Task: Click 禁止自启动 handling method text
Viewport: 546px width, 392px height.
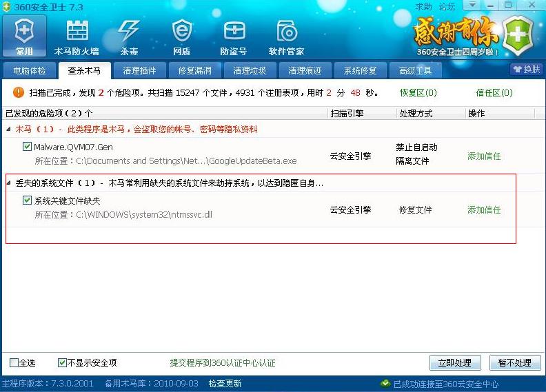Action: [416, 147]
